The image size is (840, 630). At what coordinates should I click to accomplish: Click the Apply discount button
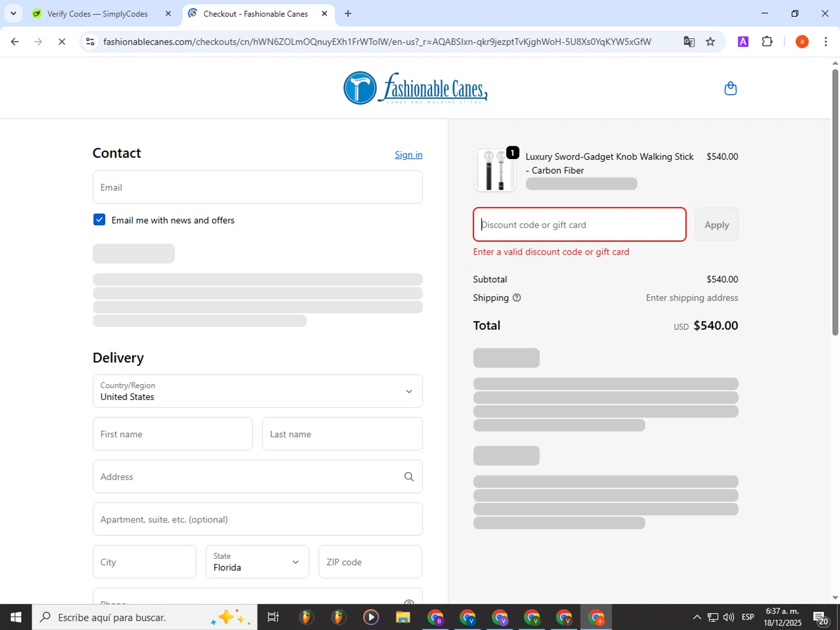point(716,225)
